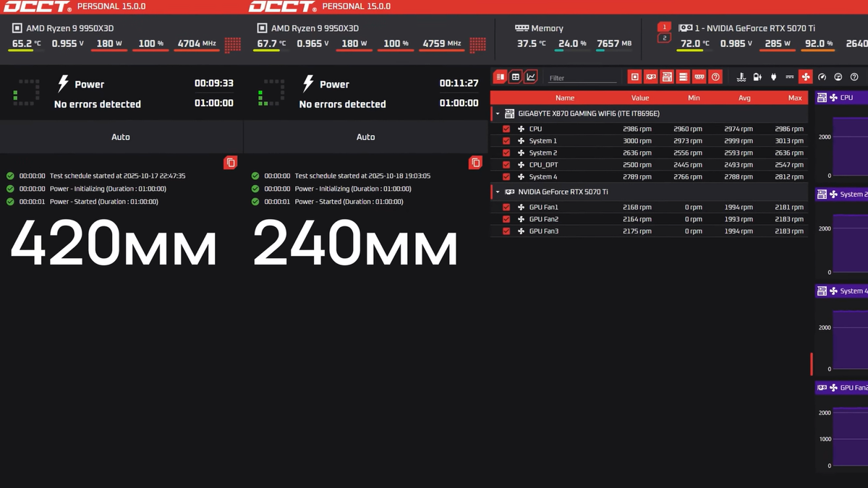
Task: Copy the 240мм test log with copy icon
Action: click(475, 163)
